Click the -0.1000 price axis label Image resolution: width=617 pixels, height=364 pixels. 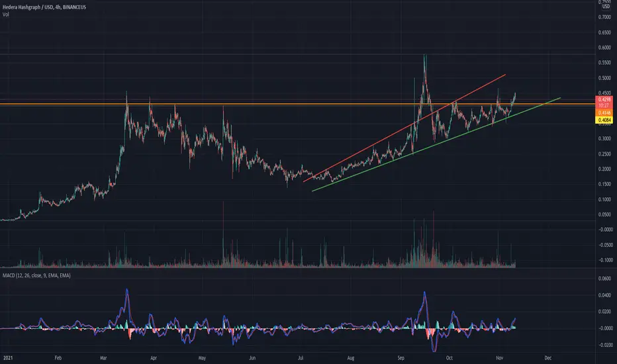604,260
